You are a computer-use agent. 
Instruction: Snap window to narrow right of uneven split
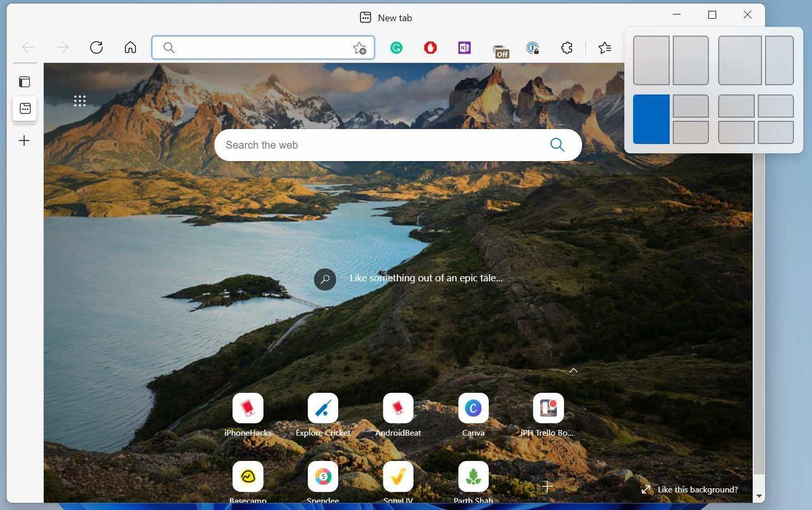coord(779,60)
